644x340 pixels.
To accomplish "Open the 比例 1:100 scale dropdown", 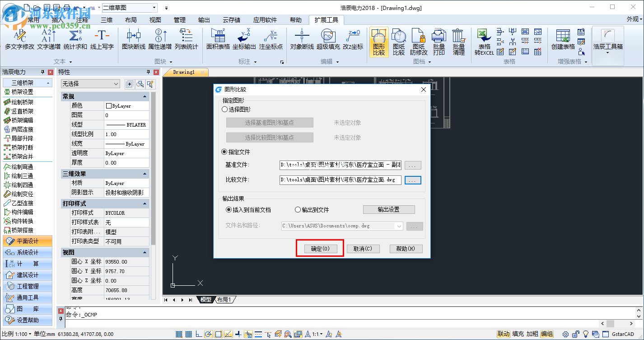I will click(x=16, y=334).
